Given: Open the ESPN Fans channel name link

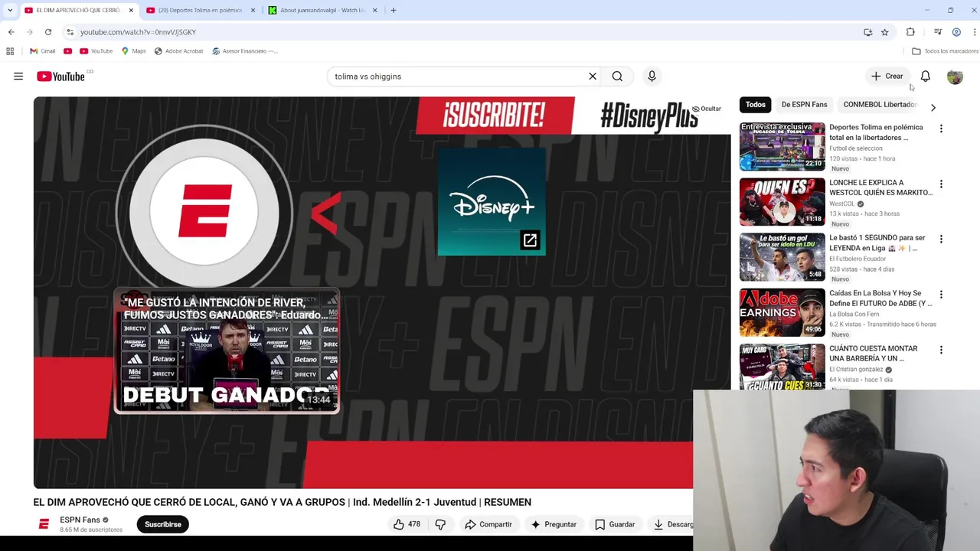Looking at the screenshot, I should [80, 520].
